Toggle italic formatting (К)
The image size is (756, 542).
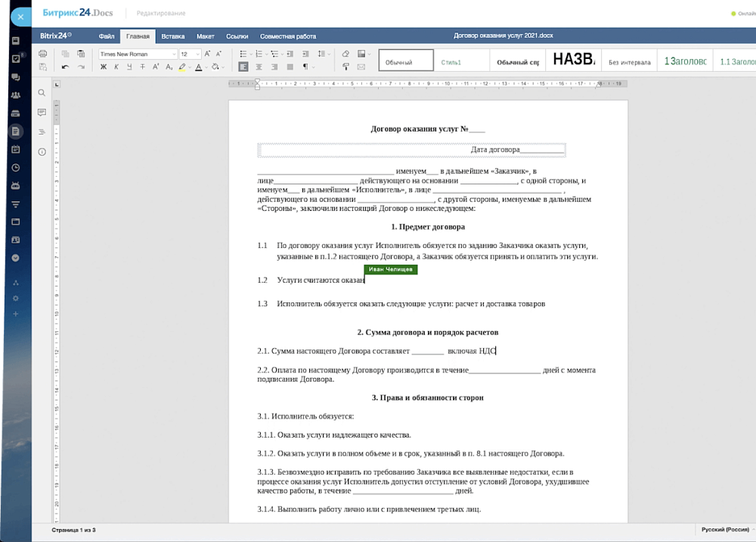pyautogui.click(x=116, y=67)
